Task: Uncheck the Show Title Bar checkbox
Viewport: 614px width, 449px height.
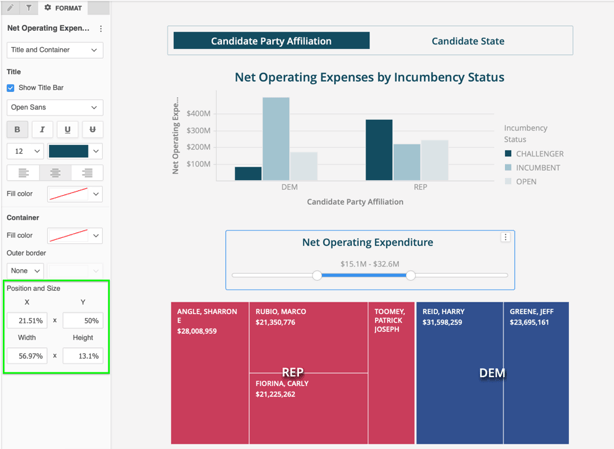Action: click(x=11, y=88)
